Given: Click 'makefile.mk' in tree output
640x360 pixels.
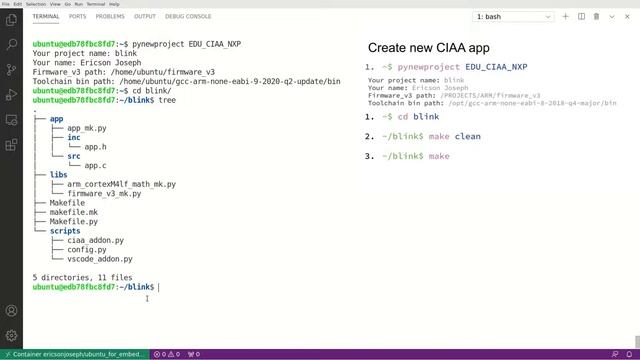Looking at the screenshot, I should 74,212.
